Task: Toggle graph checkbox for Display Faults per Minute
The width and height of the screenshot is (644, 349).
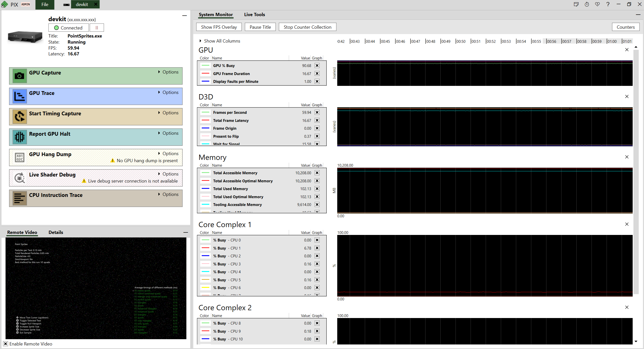Action: coord(317,81)
